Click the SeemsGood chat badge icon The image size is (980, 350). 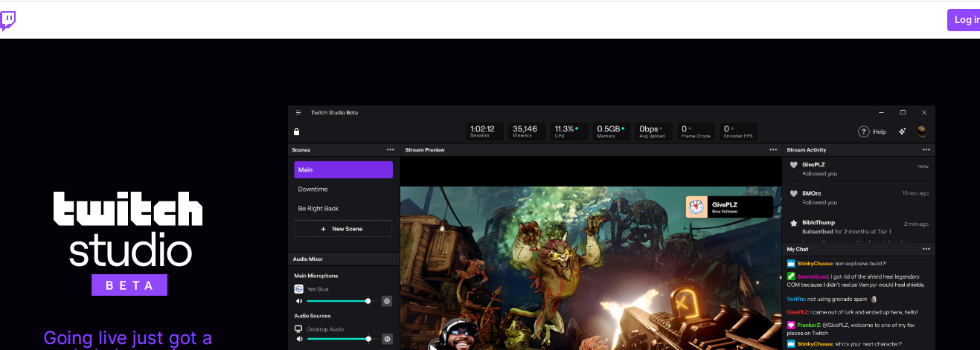[x=791, y=276]
